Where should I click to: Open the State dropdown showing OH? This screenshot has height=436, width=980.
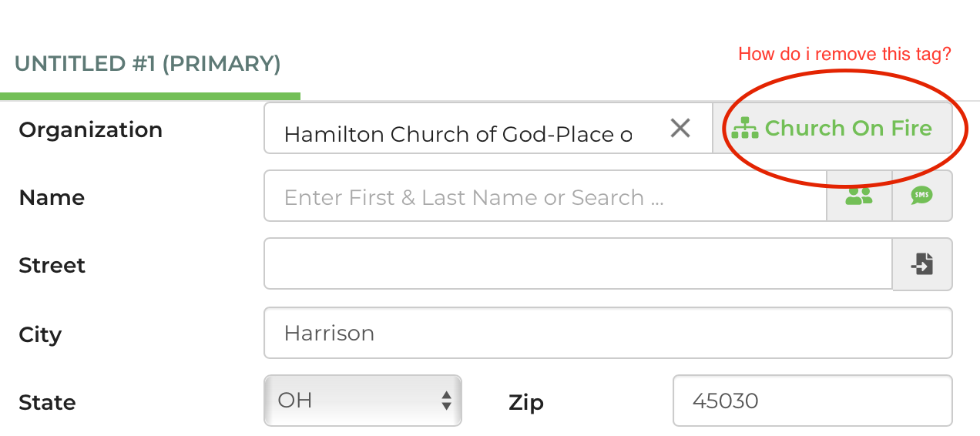click(x=363, y=401)
